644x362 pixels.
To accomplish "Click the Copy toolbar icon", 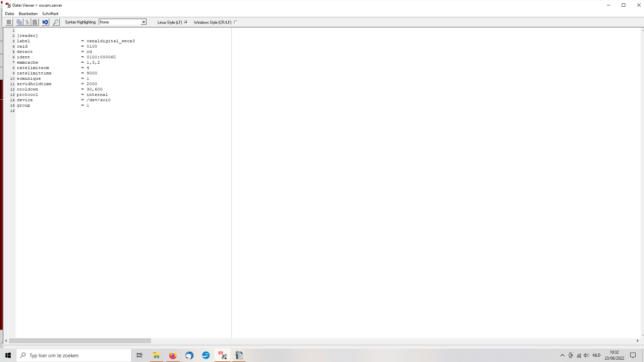I will click(x=19, y=22).
